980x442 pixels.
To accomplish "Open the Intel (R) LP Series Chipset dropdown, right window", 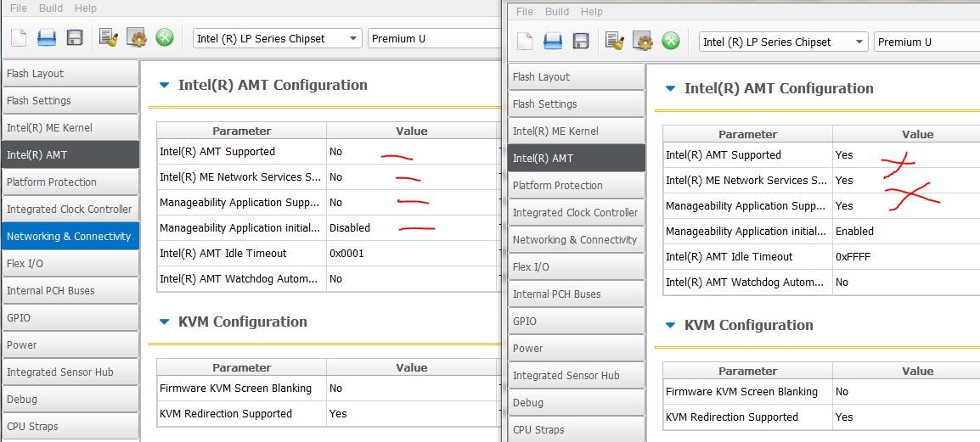I will (784, 42).
